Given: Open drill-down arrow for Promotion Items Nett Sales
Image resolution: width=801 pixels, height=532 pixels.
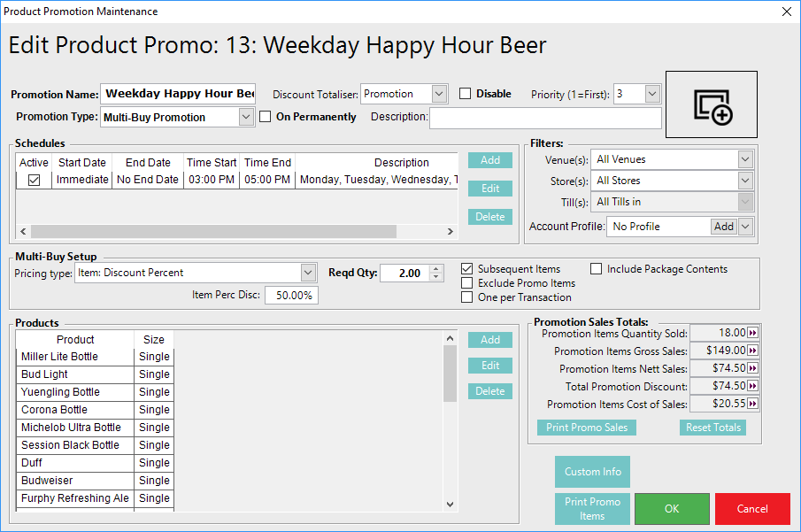Looking at the screenshot, I should 753,368.
